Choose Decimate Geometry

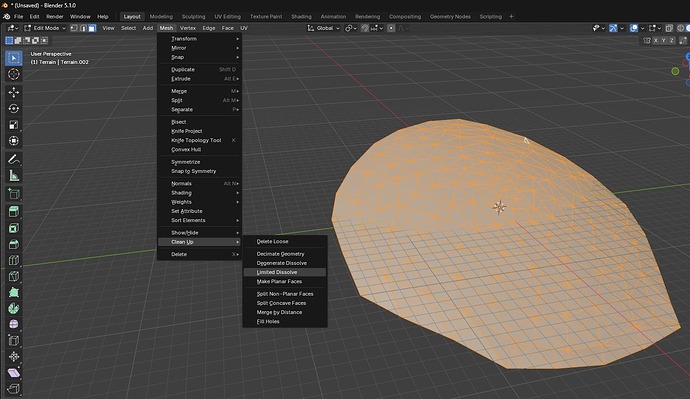[285, 254]
